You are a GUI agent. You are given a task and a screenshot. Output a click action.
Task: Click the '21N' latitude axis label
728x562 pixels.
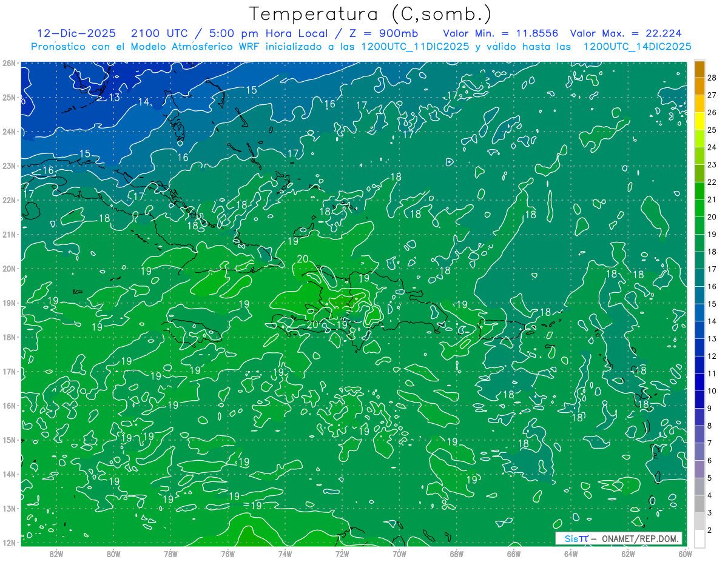[8, 234]
